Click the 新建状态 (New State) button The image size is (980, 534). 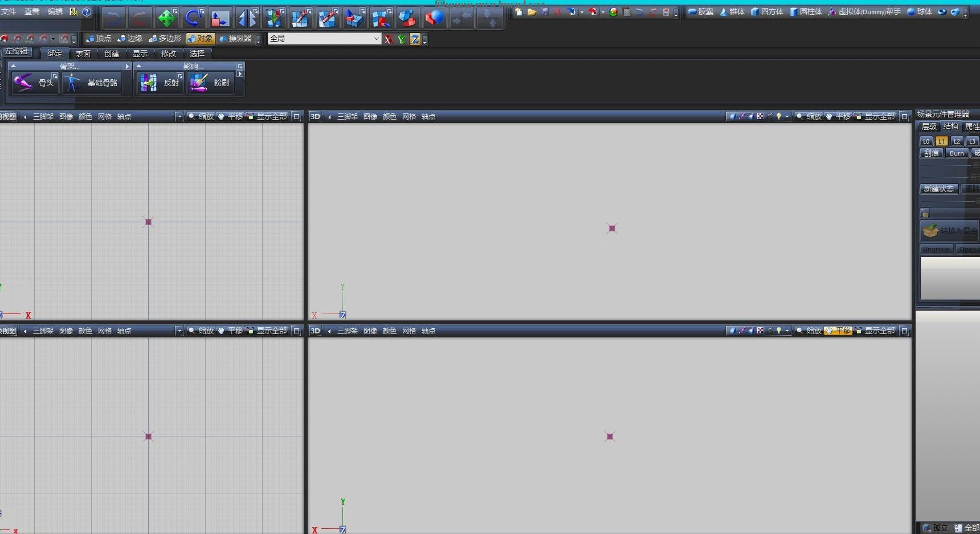coord(939,189)
